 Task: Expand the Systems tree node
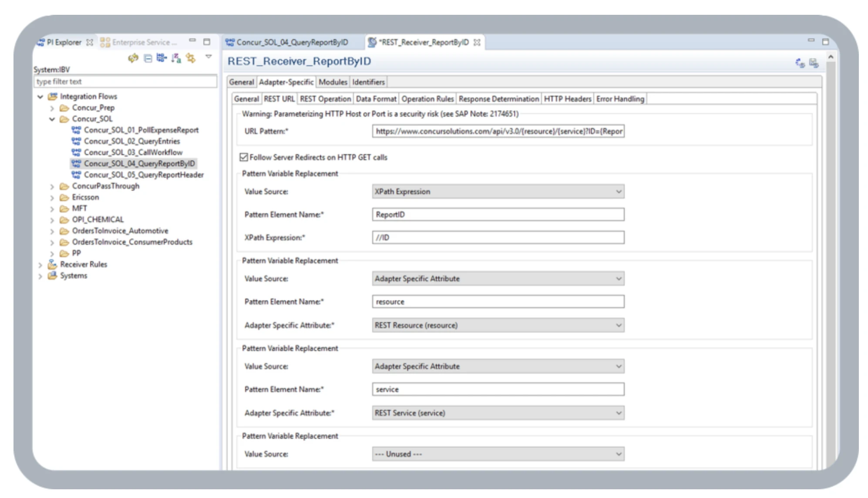(40, 276)
